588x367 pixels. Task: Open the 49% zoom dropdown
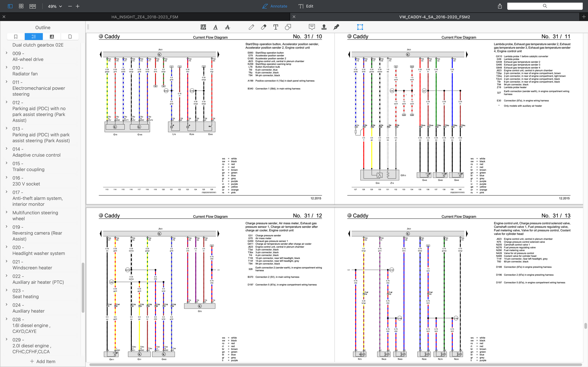(55, 6)
